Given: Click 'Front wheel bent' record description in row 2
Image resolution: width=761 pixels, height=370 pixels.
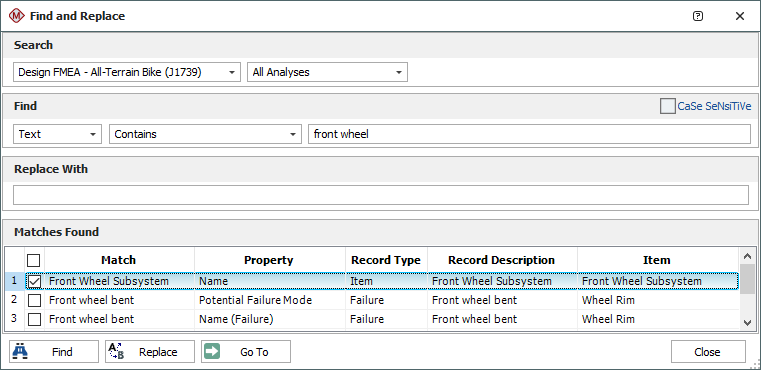Looking at the screenshot, I should 502,301.
